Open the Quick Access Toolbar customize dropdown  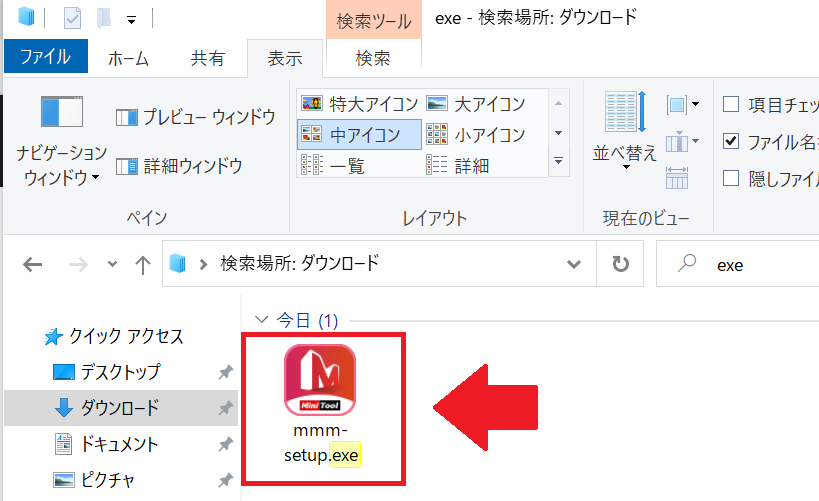click(x=131, y=20)
